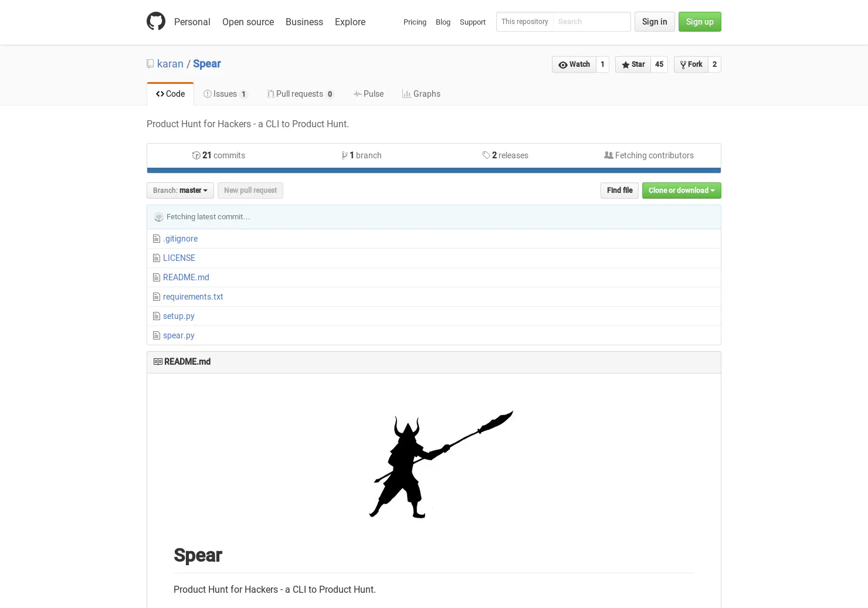Open the Graphs tab
The height and width of the screenshot is (608, 868).
point(422,94)
